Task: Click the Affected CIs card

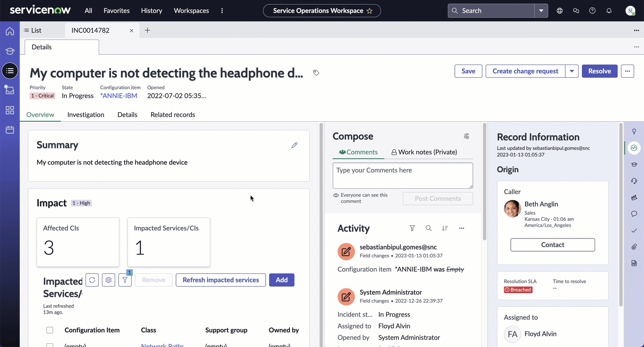Action: click(x=78, y=242)
